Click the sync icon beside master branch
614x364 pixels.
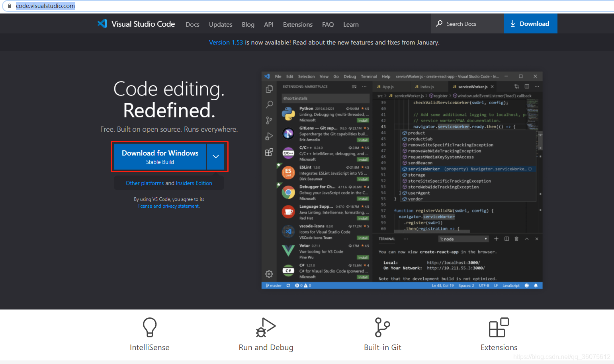coord(288,286)
